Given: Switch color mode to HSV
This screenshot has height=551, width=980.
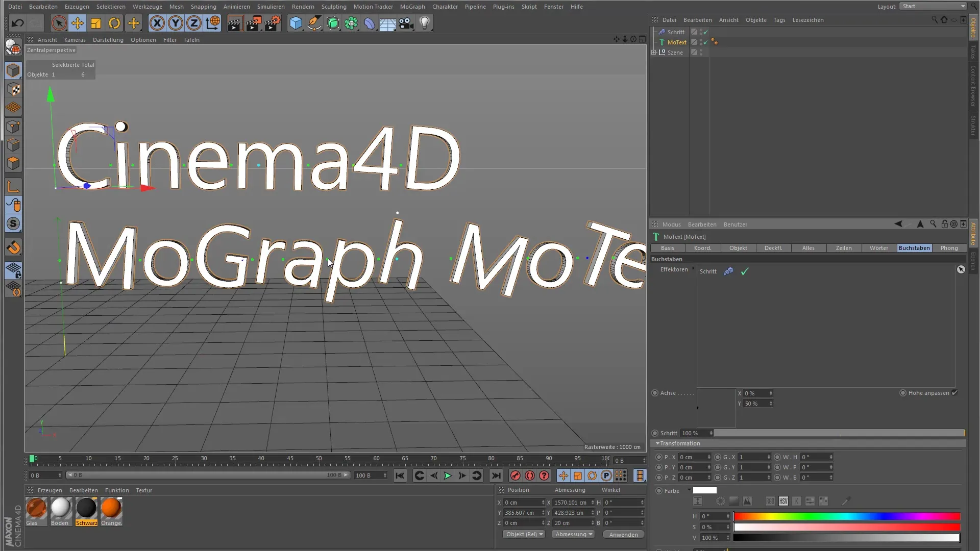Looking at the screenshot, I should (783, 502).
